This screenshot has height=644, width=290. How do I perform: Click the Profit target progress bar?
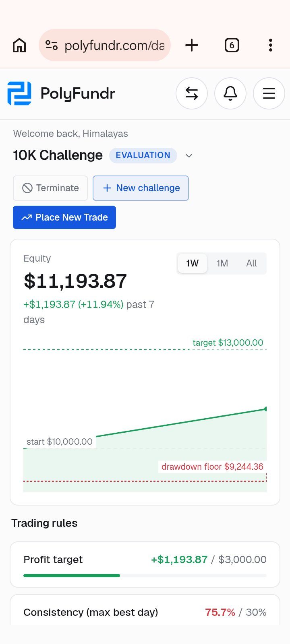145,576
